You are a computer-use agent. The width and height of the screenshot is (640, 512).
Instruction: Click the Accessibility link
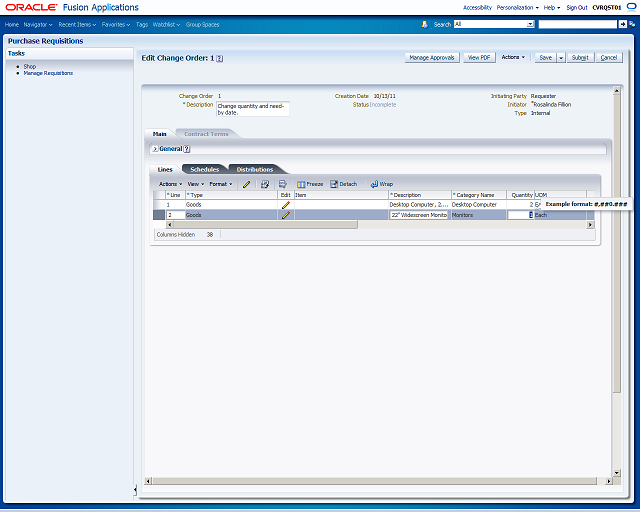[477, 7]
